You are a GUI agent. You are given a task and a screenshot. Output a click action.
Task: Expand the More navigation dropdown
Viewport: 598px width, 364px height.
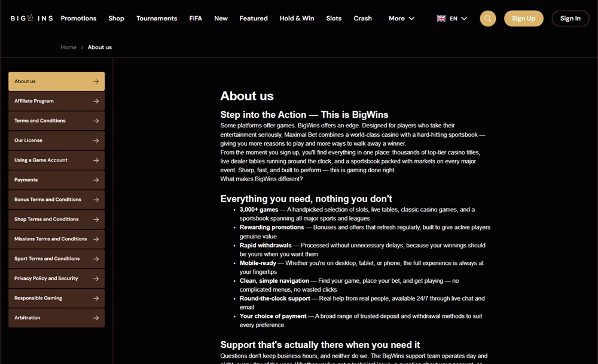pos(402,19)
